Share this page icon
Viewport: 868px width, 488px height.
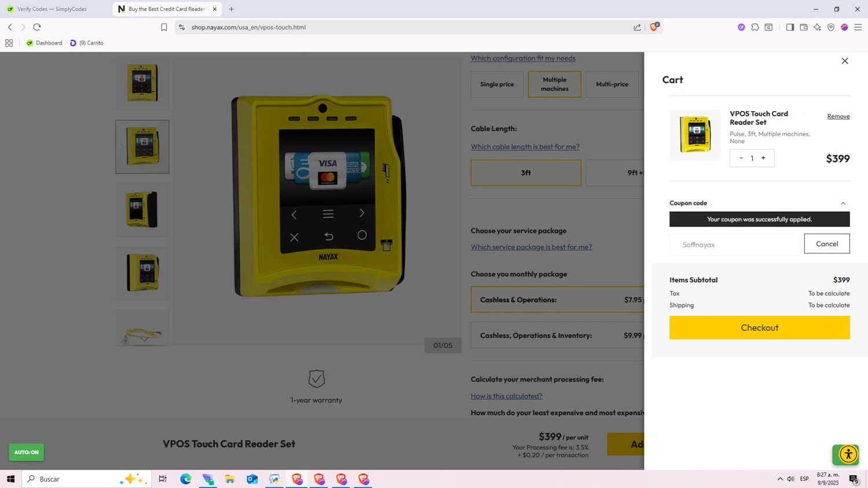pyautogui.click(x=637, y=27)
